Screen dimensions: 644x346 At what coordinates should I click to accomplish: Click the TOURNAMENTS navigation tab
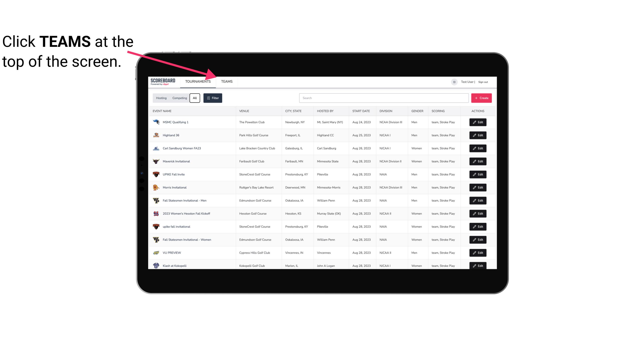[x=198, y=82]
